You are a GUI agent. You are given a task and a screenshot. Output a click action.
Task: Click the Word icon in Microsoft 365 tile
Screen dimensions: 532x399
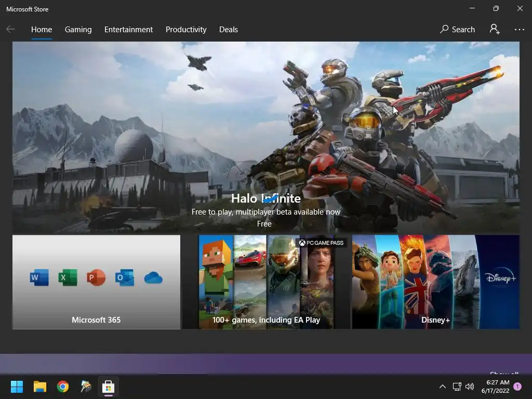tap(39, 277)
